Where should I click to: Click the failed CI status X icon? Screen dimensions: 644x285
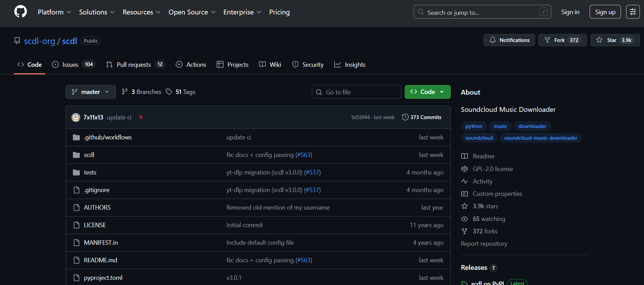pyautogui.click(x=141, y=117)
